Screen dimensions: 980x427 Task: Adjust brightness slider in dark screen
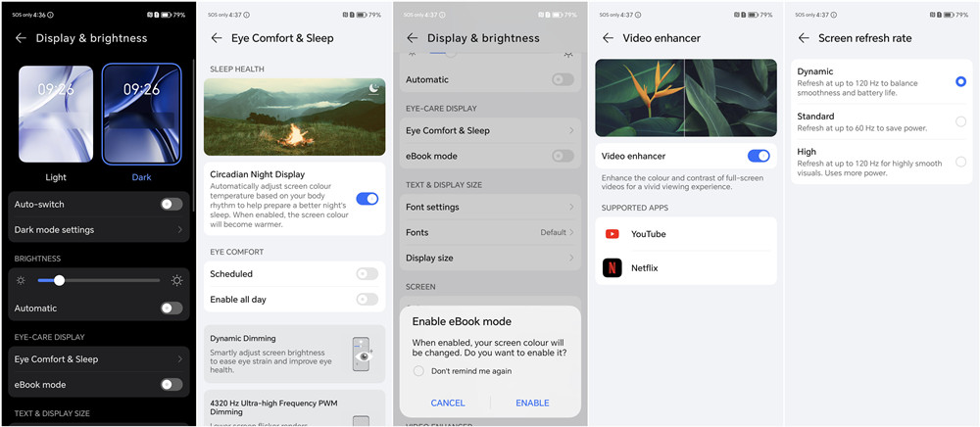[x=99, y=281]
